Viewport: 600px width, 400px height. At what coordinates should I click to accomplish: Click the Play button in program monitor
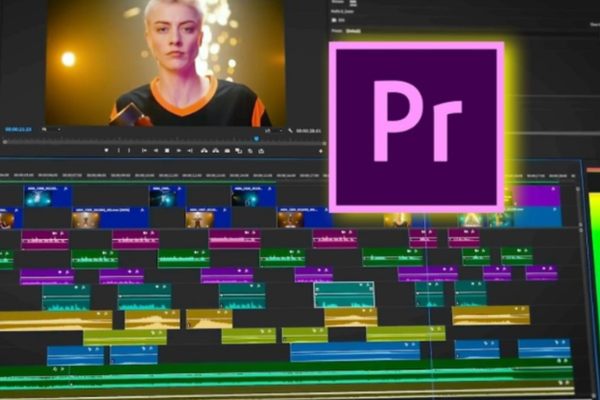coord(167,150)
